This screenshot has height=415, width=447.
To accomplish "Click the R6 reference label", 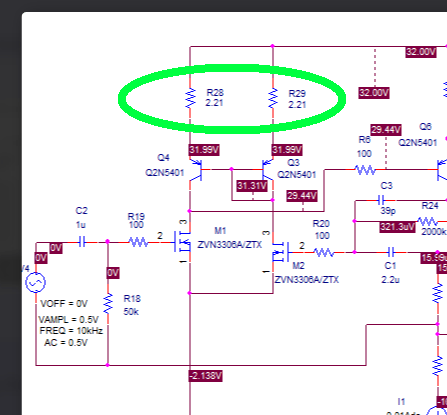I will (365, 140).
